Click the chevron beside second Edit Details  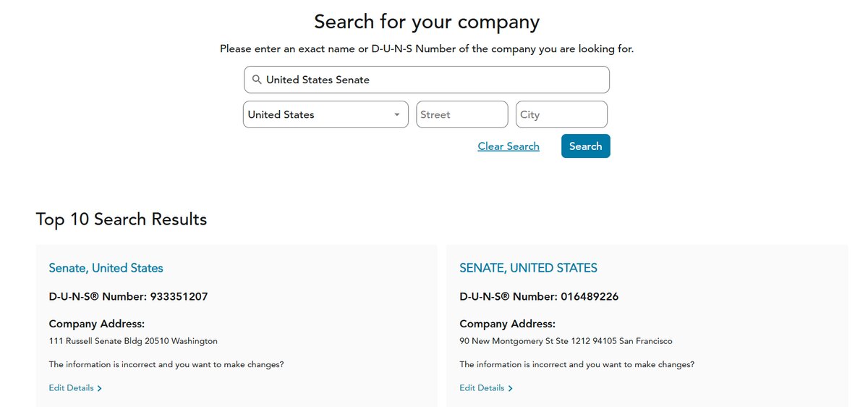510,389
